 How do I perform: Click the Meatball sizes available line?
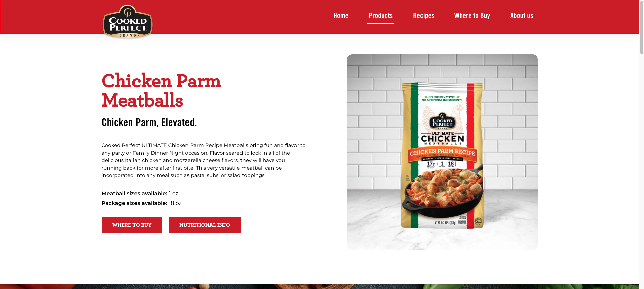140,194
